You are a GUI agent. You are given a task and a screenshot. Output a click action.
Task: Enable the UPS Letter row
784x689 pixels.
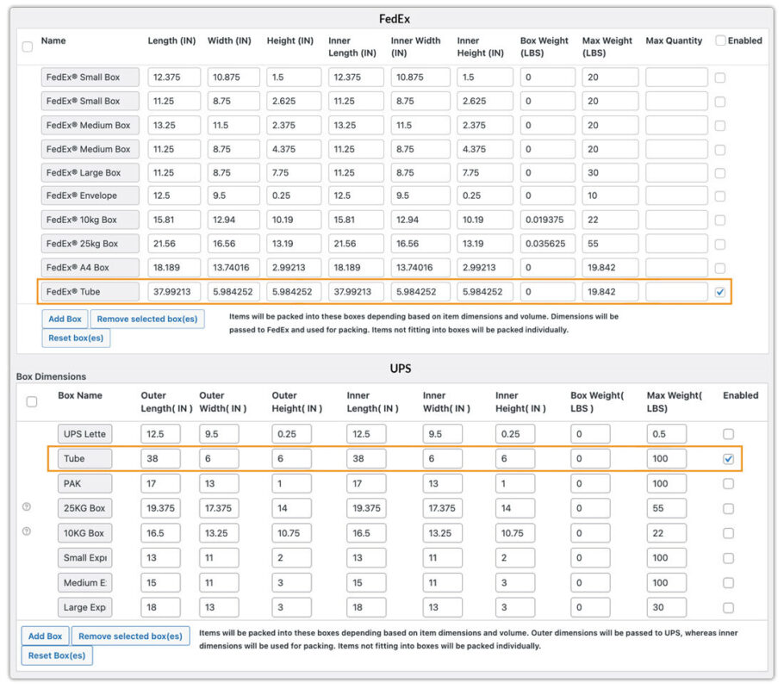point(729,434)
